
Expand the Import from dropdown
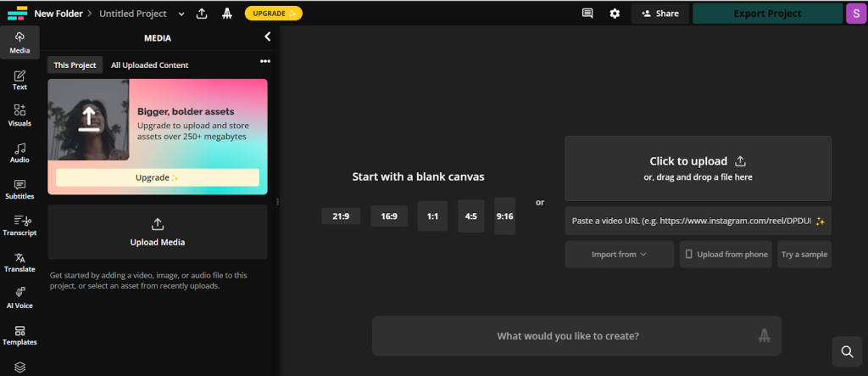(x=619, y=254)
